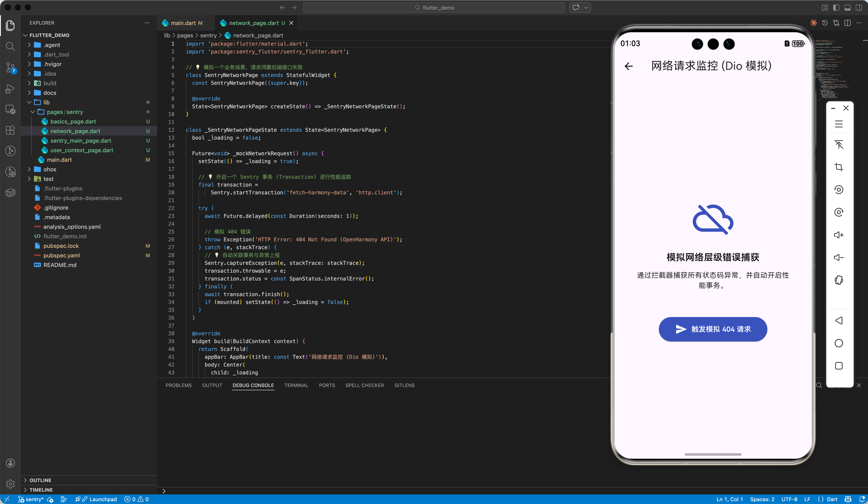Open the Run and Debug view
Screen dimensions: 868x504
10,89
